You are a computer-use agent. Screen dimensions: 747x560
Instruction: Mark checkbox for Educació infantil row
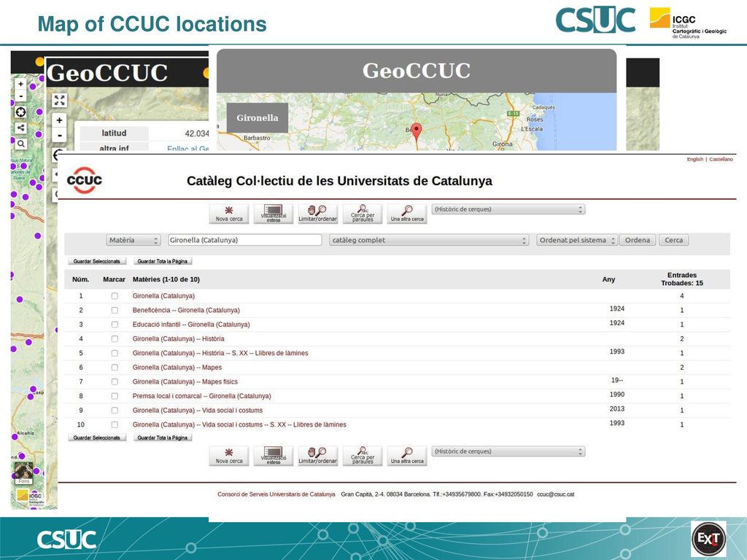click(115, 324)
